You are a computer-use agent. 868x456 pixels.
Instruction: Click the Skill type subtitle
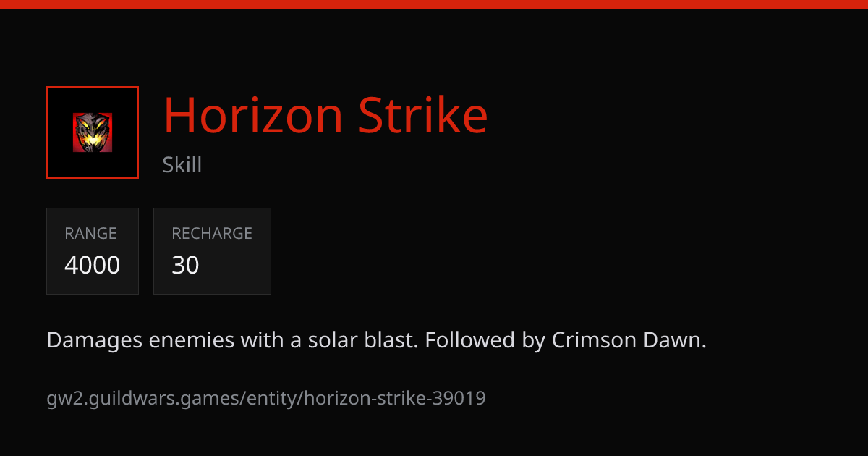tap(182, 165)
